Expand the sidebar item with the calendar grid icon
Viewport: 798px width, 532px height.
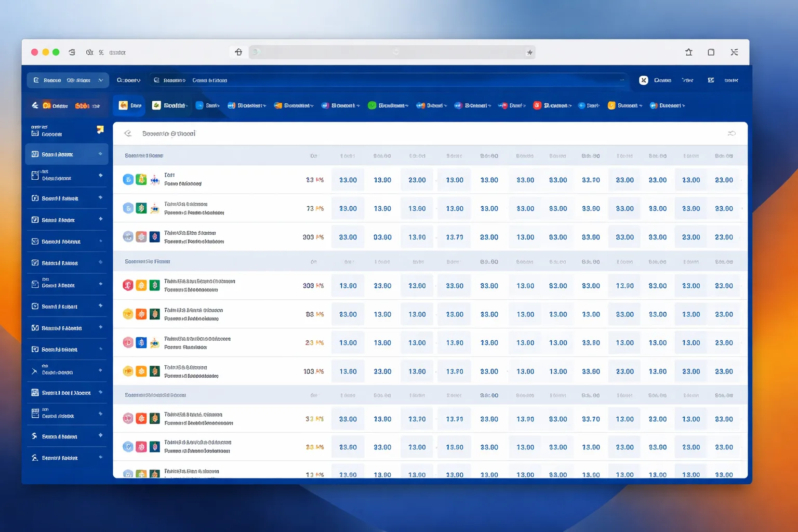click(100, 414)
